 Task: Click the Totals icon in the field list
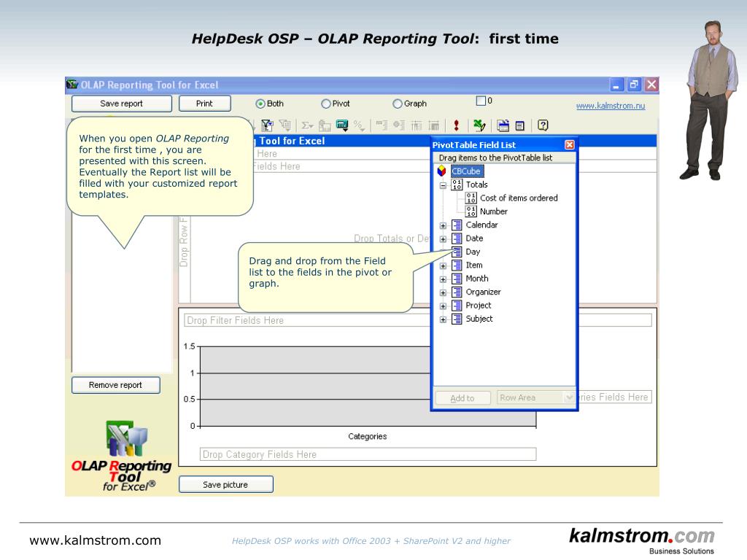coord(457,184)
